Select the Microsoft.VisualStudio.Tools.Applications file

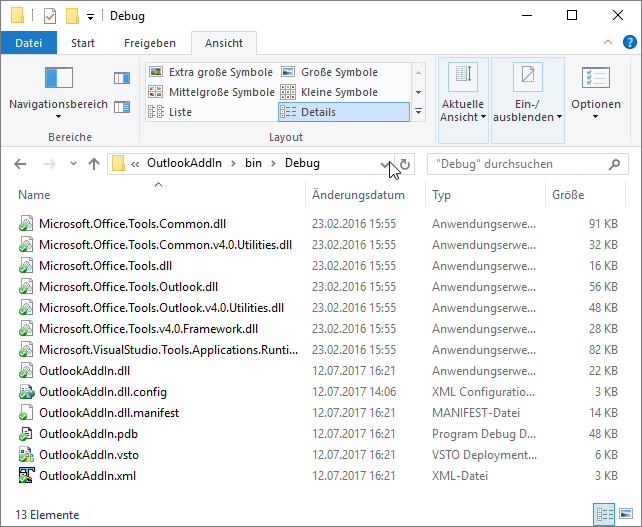pyautogui.click(x=168, y=350)
